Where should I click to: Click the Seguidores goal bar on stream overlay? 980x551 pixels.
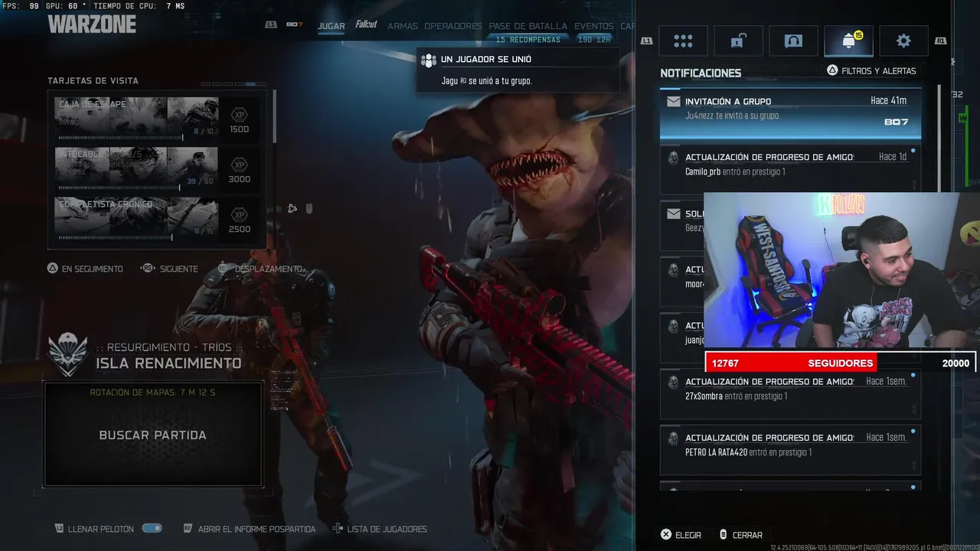tap(841, 363)
